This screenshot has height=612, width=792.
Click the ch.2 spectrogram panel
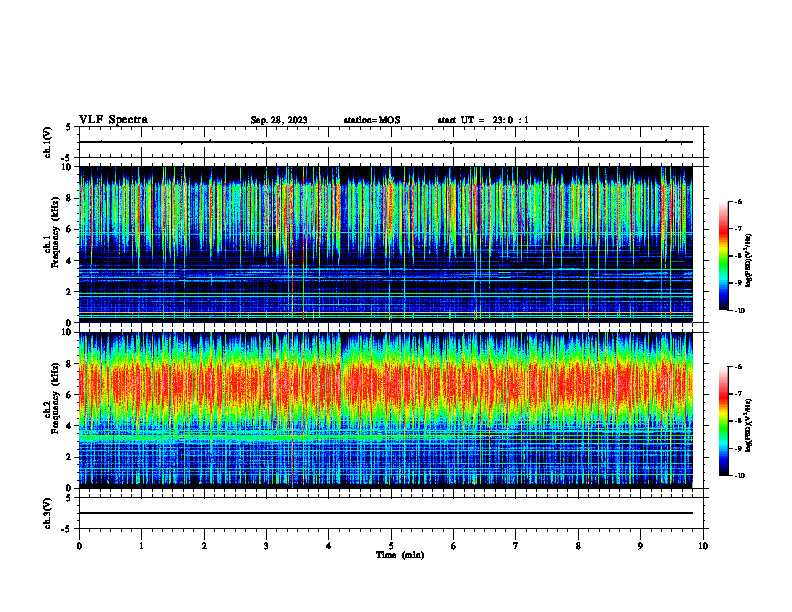click(386, 410)
